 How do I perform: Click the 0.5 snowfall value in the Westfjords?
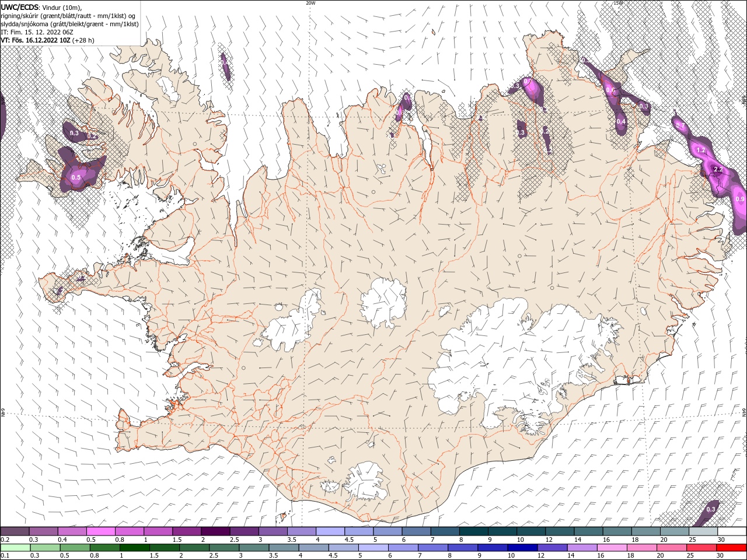[76, 177]
